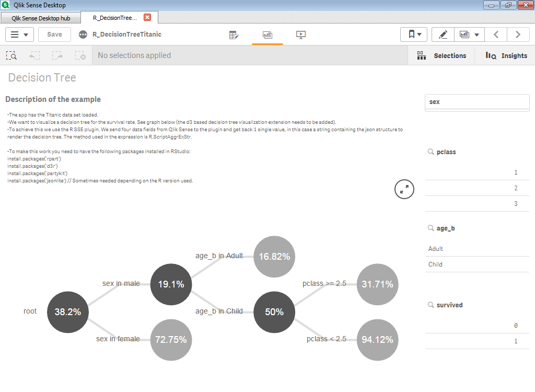Open the data manager view icon
The height and width of the screenshot is (392, 535).
click(234, 35)
